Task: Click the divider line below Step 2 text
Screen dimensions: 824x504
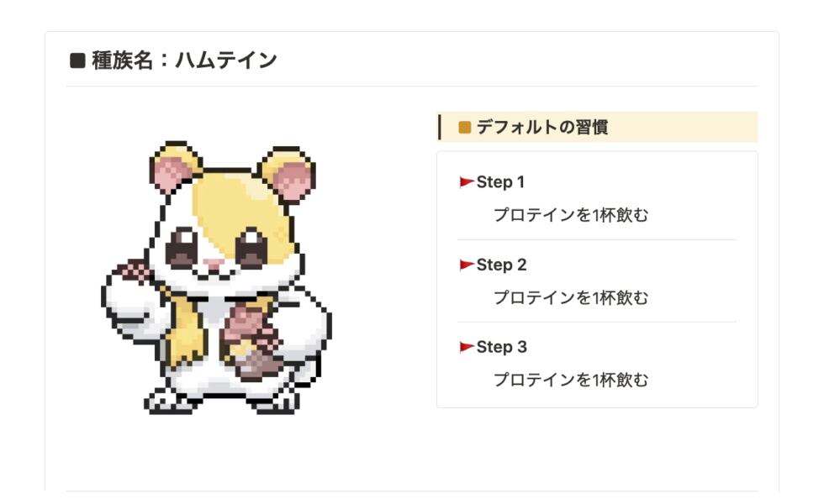Action: tap(597, 323)
